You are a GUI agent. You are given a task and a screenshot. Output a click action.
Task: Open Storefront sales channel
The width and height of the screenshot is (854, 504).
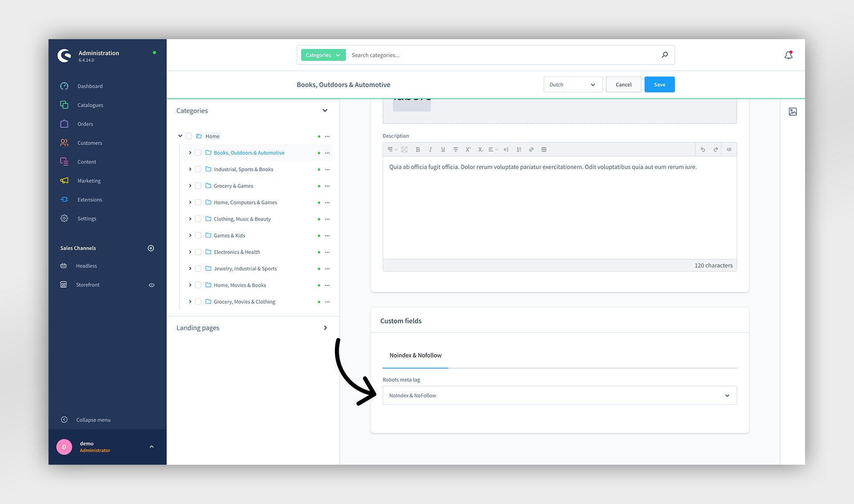(88, 285)
